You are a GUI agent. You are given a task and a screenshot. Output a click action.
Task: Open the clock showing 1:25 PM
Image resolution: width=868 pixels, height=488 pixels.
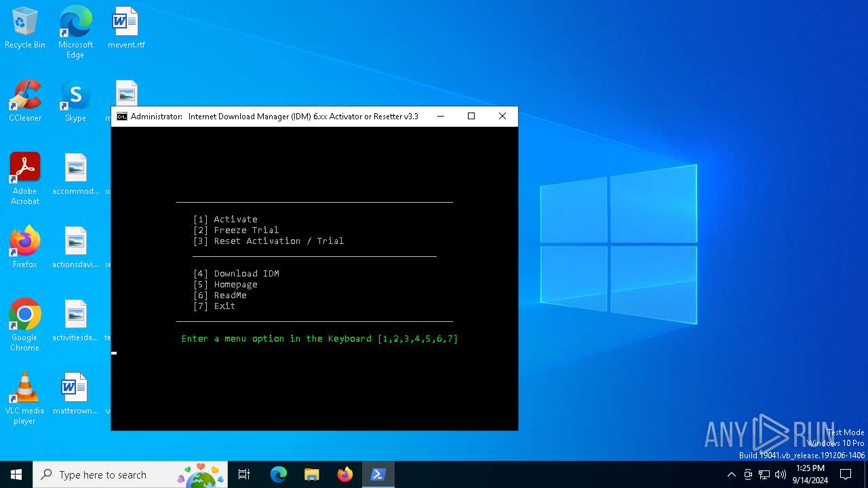[810, 474]
